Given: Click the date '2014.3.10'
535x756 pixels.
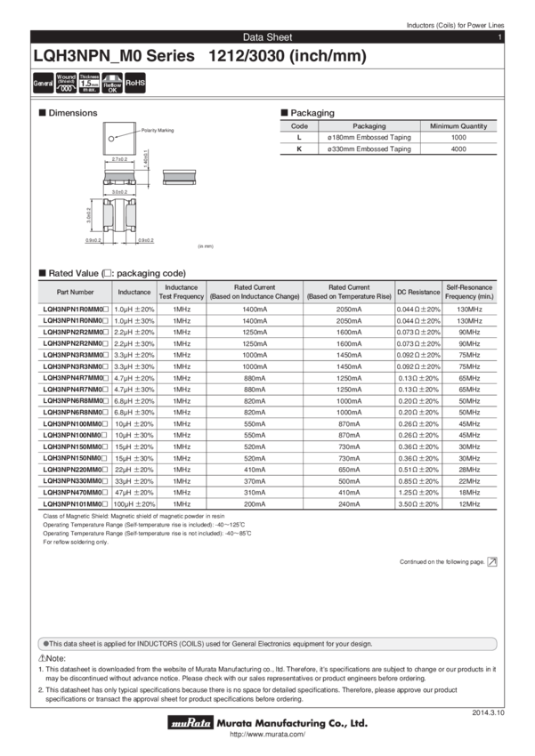Looking at the screenshot, I should click(488, 712).
